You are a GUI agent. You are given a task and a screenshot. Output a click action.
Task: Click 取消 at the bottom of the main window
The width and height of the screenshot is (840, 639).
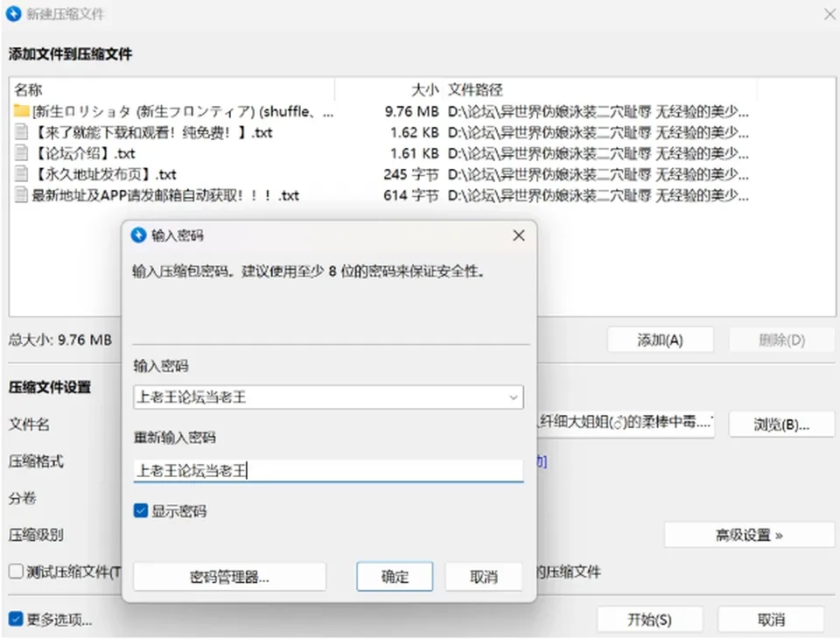[x=772, y=620]
